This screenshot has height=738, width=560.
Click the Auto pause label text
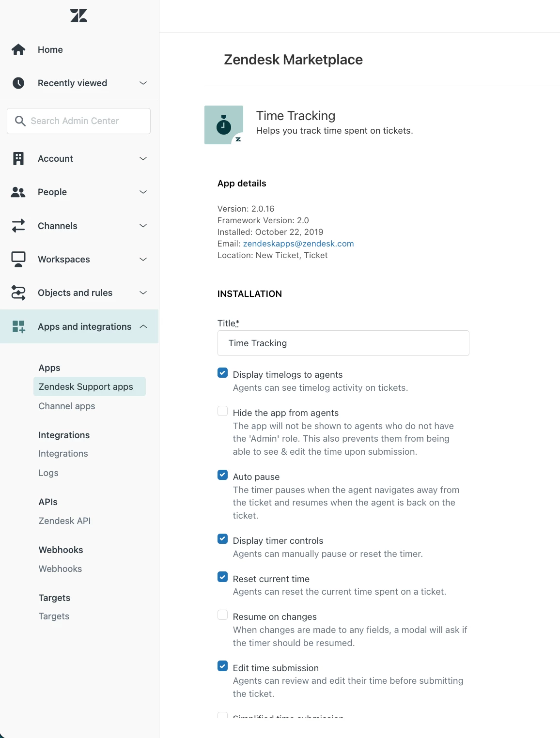pos(256,477)
